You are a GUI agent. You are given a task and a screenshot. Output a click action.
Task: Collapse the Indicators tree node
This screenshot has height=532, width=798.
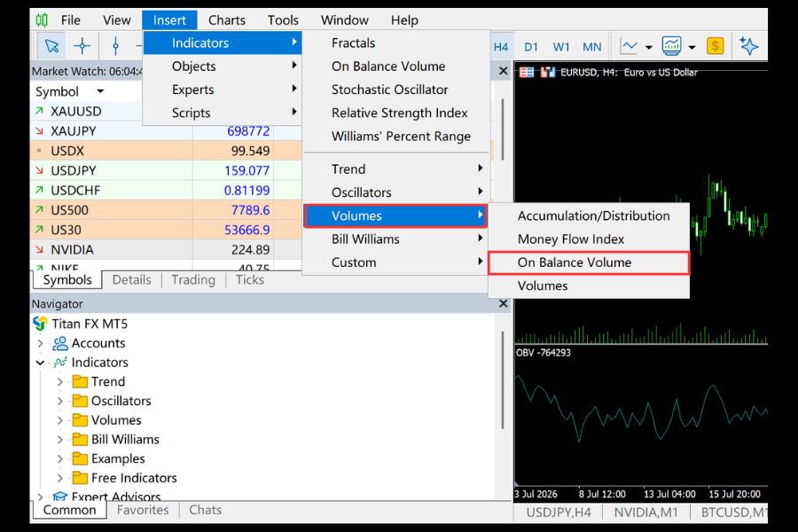[40, 363]
